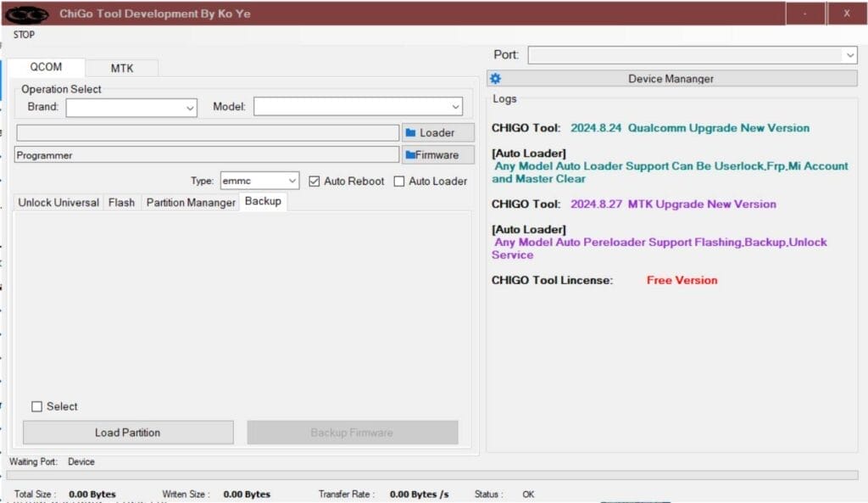Click the gear icon beside Device Manager
The height and width of the screenshot is (503, 868).
[x=496, y=79]
